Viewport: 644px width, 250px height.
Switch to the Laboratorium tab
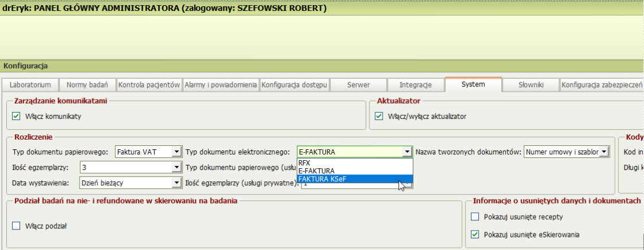[x=30, y=85]
